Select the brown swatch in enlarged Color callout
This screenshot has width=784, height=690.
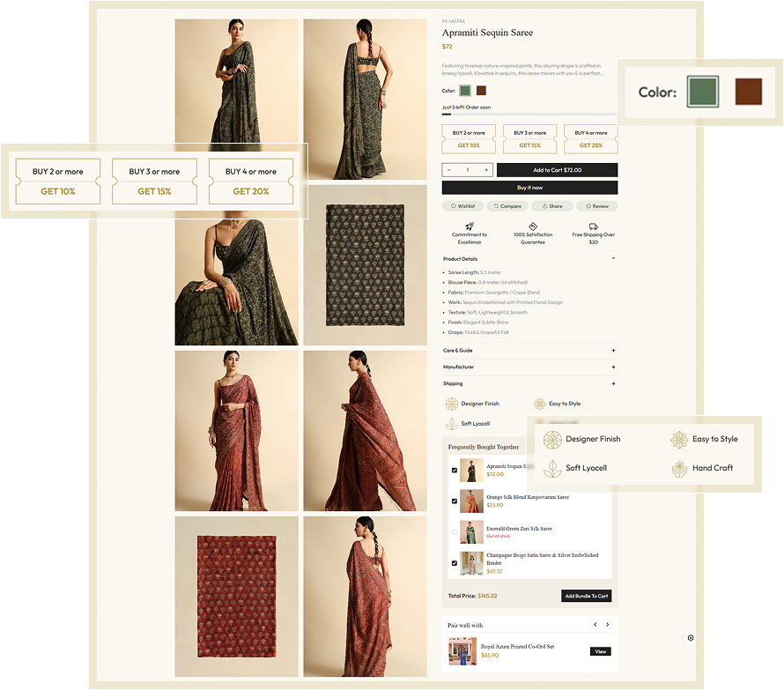pyautogui.click(x=749, y=92)
